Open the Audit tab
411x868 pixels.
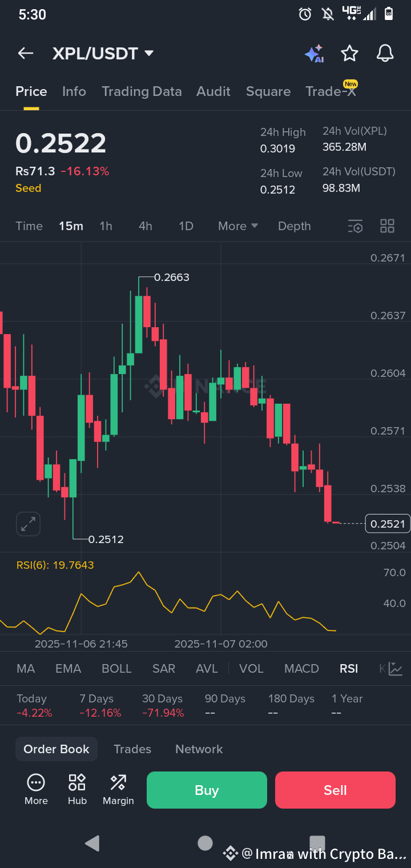point(213,91)
